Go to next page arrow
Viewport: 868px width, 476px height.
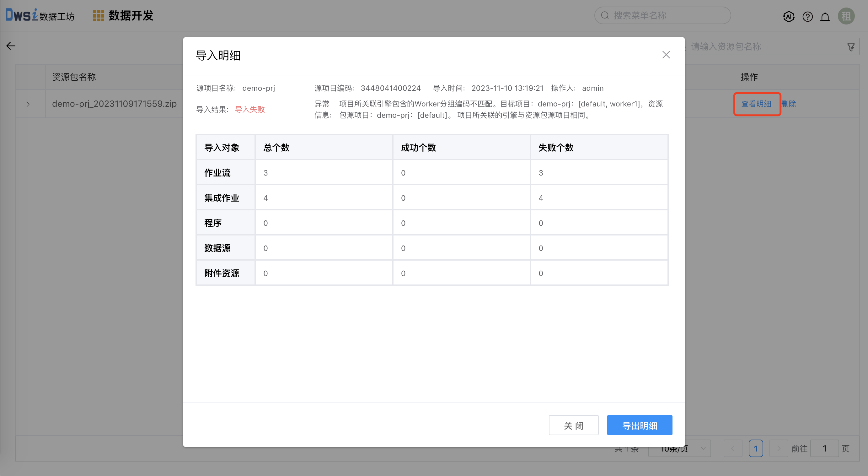[778, 449]
